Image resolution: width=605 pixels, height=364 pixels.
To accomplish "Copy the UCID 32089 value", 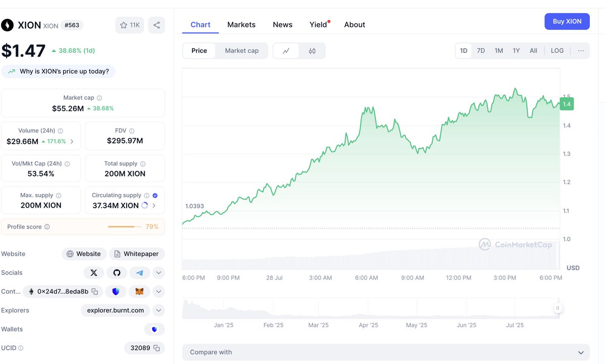I will [157, 348].
